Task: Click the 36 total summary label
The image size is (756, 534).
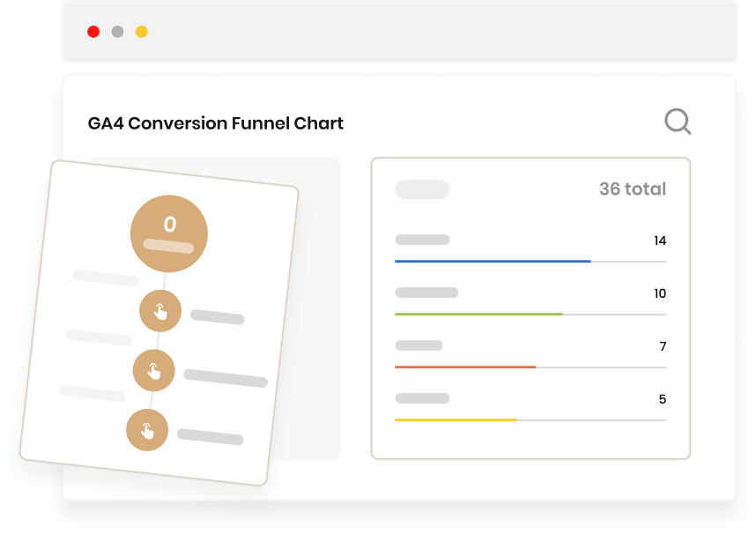Action: [631, 189]
